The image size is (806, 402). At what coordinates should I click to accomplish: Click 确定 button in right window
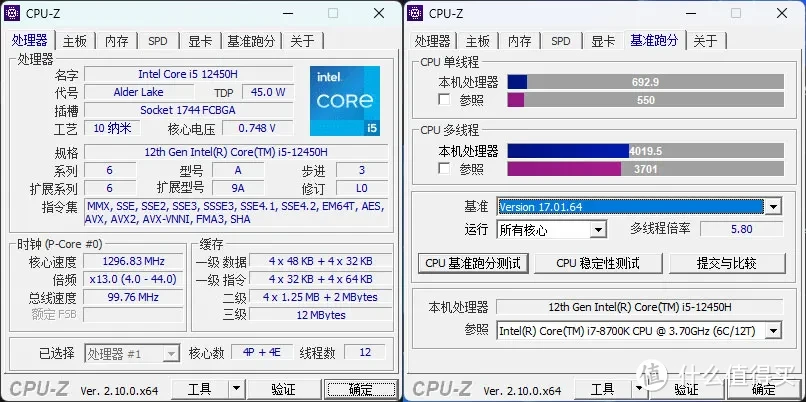[764, 389]
